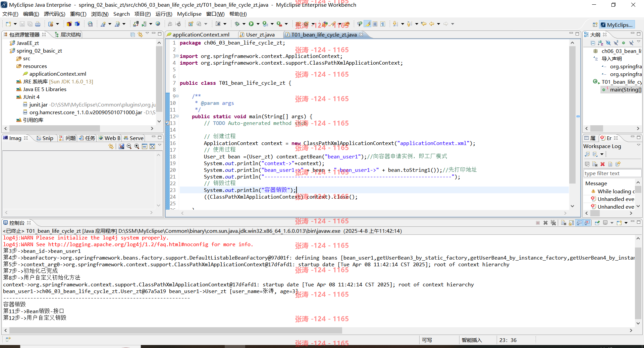Image resolution: width=644 pixels, height=348 pixels.
Task: Collapse imports fold marker at line 3
Action: [x=177, y=56]
